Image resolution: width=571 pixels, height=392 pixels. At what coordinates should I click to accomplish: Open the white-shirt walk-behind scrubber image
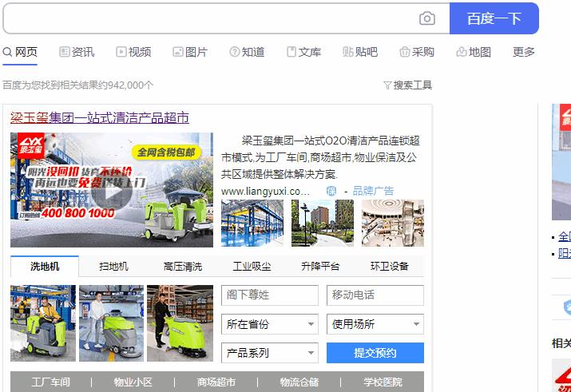[112, 323]
